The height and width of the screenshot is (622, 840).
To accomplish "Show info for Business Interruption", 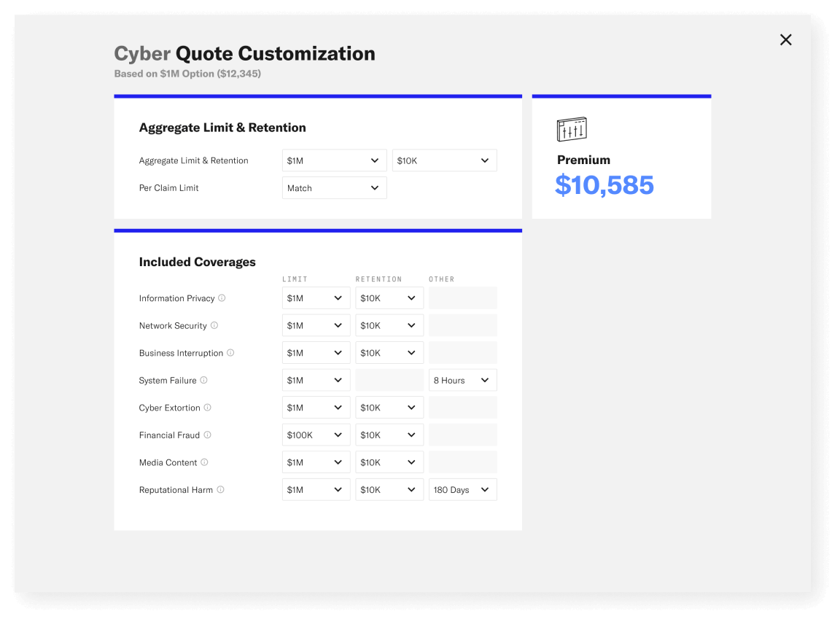I will coord(230,352).
